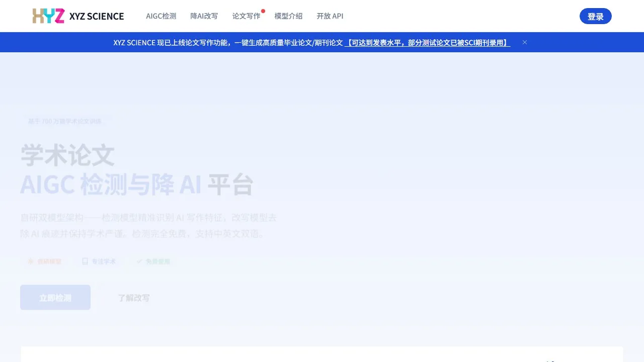Click the 免费使用 tag
The width and height of the screenshot is (644, 362).
[153, 261]
